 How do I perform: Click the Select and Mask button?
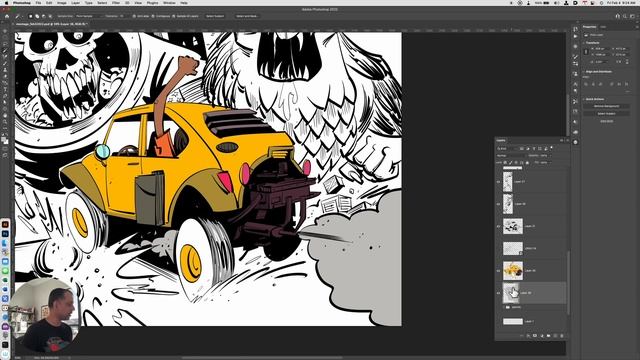247,16
